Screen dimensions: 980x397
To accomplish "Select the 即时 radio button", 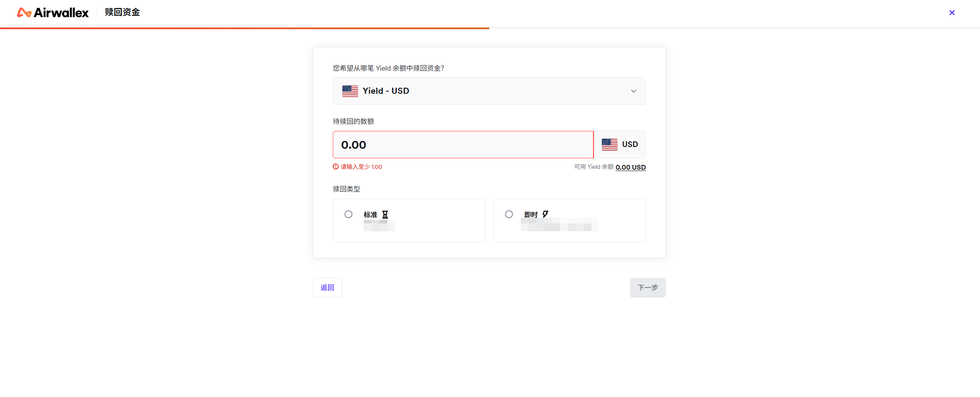I will pyautogui.click(x=509, y=214).
